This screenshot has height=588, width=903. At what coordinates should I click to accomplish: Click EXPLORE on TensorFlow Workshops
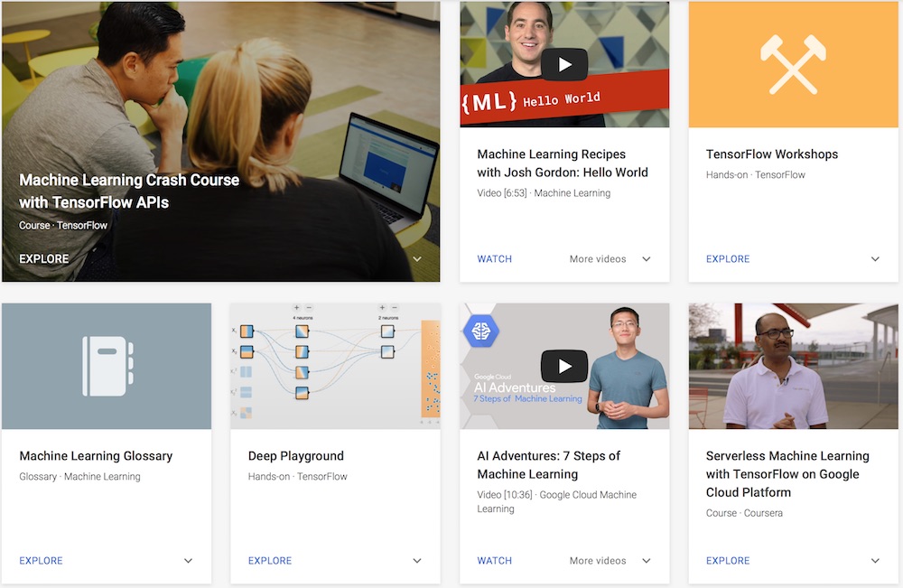[728, 258]
